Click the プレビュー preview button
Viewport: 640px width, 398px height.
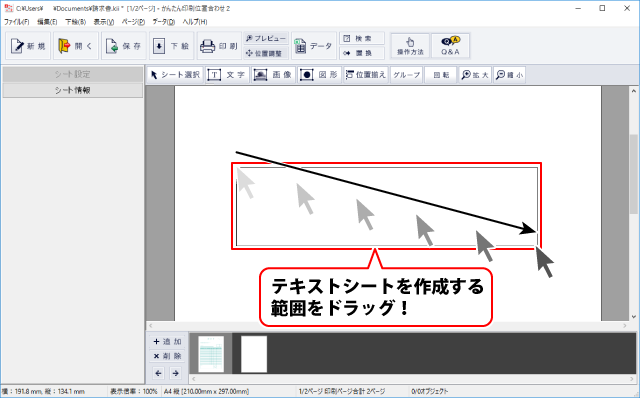tap(266, 38)
